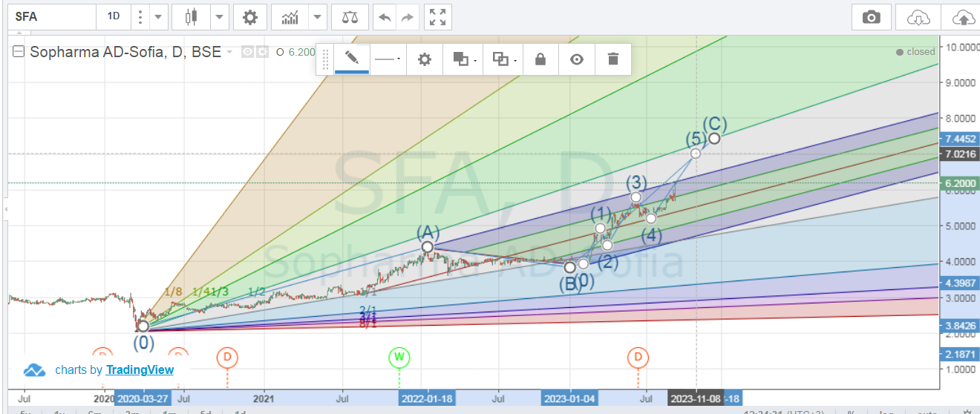The image size is (980, 414).
Task: Select the Elliott wave point (A)
Action: [x=427, y=247]
